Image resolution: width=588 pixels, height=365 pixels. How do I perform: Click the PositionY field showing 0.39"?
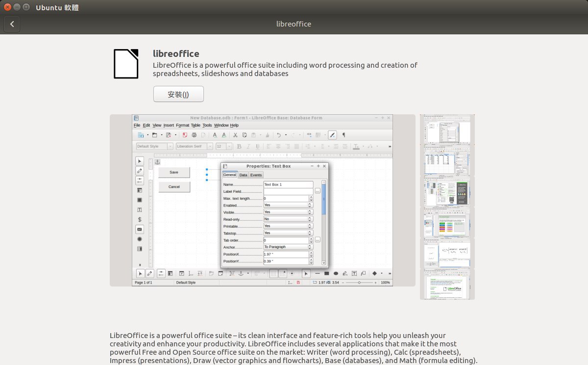[288, 261]
